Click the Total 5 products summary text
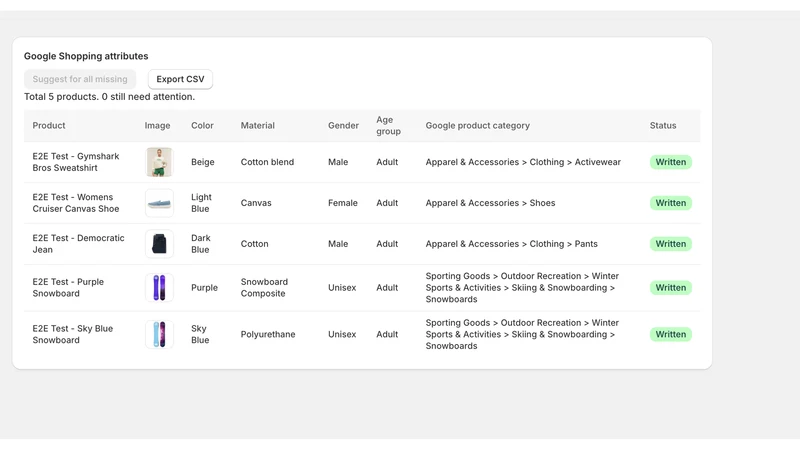 tap(109, 97)
